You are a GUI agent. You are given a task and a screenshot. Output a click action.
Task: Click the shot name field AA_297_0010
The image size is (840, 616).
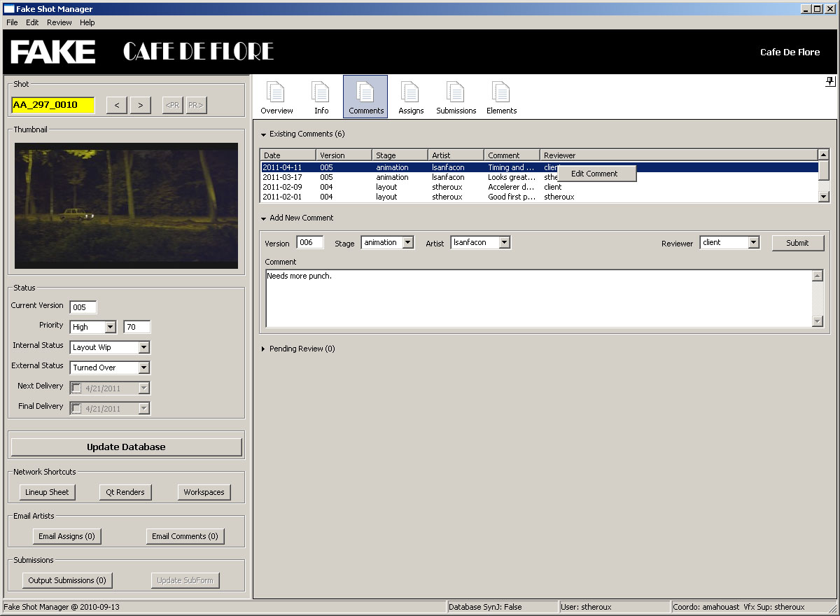[x=52, y=105]
